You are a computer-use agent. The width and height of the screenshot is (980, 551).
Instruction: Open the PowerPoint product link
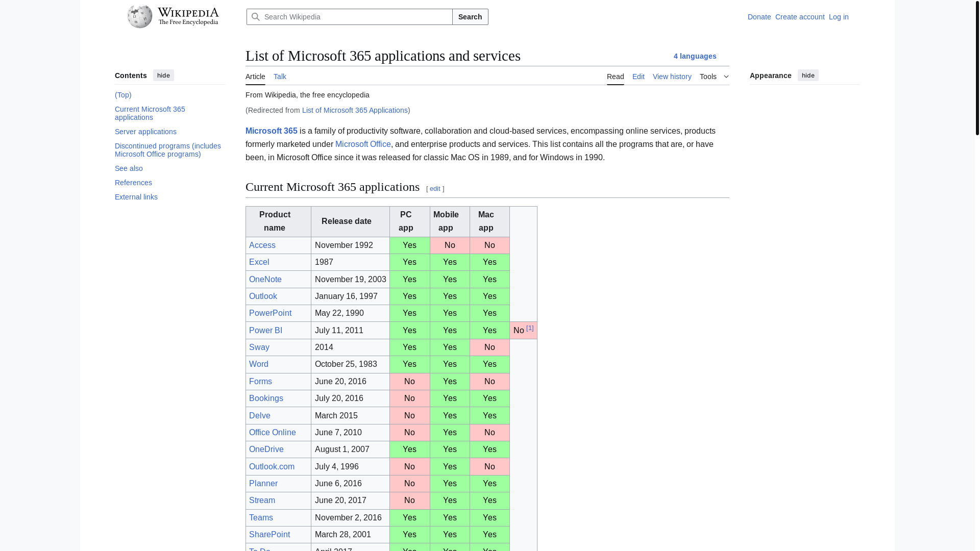click(271, 313)
